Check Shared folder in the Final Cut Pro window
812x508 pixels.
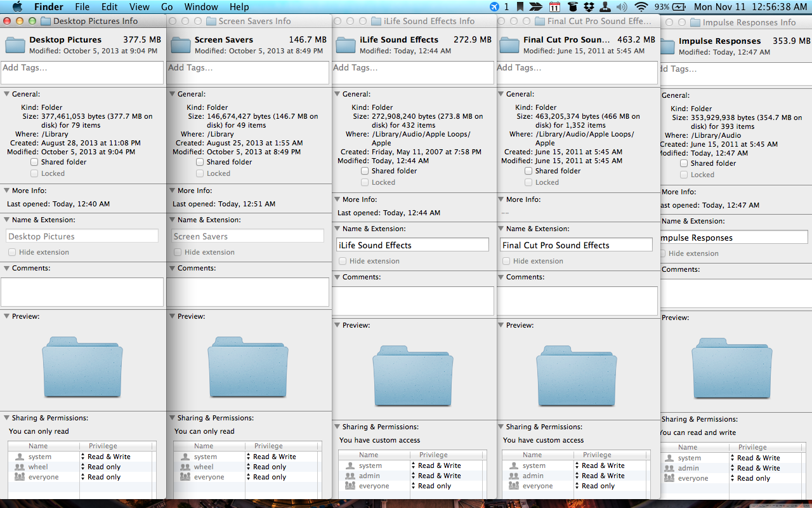(528, 171)
